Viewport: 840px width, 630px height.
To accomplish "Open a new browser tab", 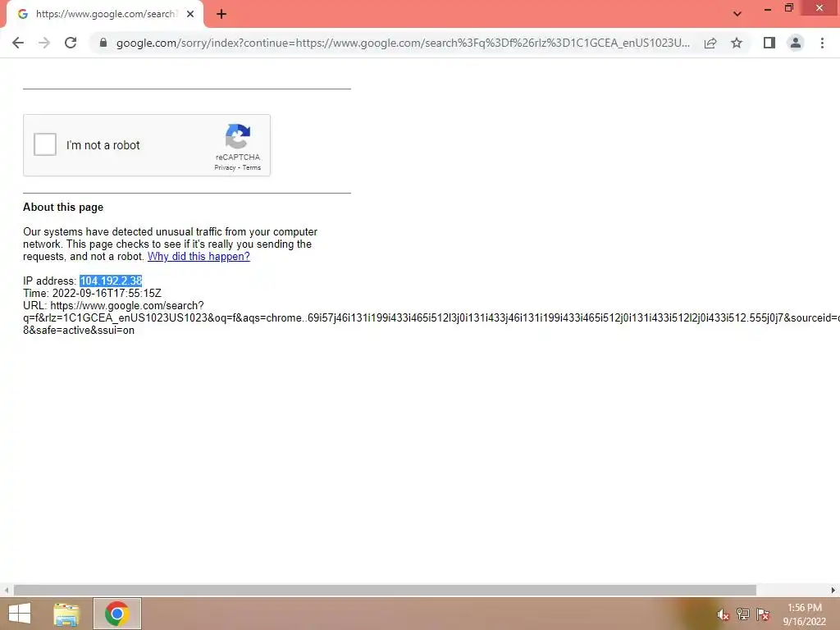I will [221, 14].
